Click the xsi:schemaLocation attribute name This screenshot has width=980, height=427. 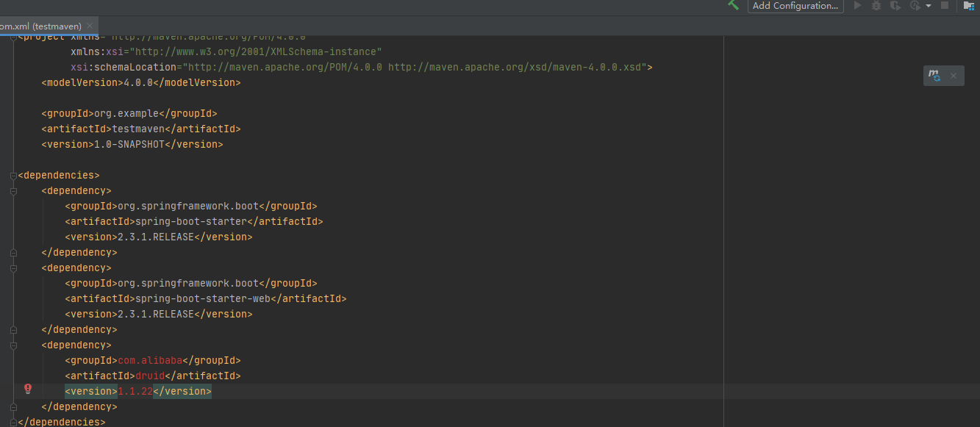tap(124, 67)
